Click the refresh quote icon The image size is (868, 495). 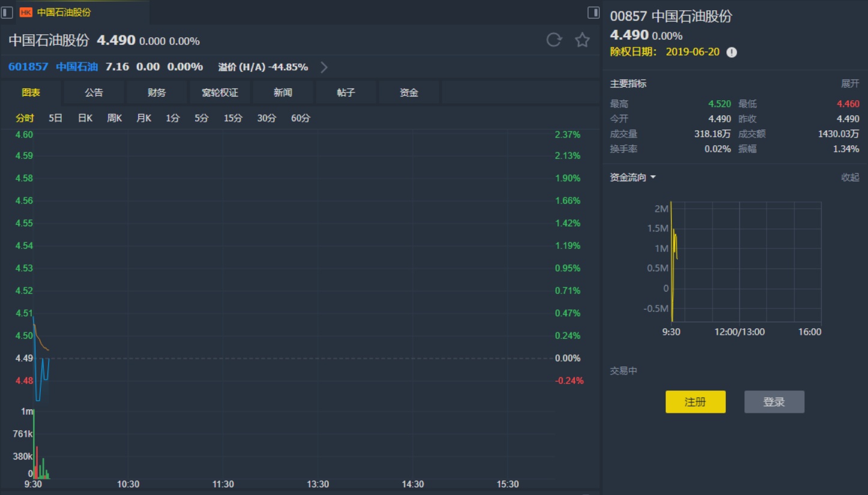tap(553, 40)
